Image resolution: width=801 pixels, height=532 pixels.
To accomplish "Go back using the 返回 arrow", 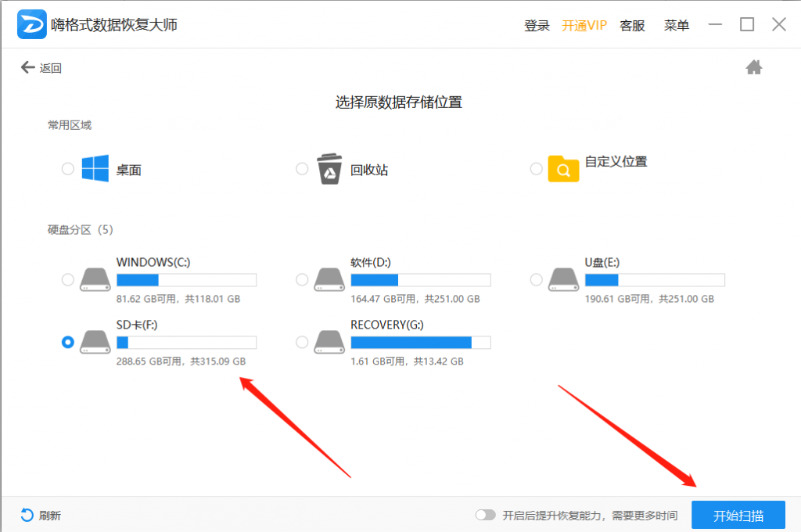I will tap(27, 67).
